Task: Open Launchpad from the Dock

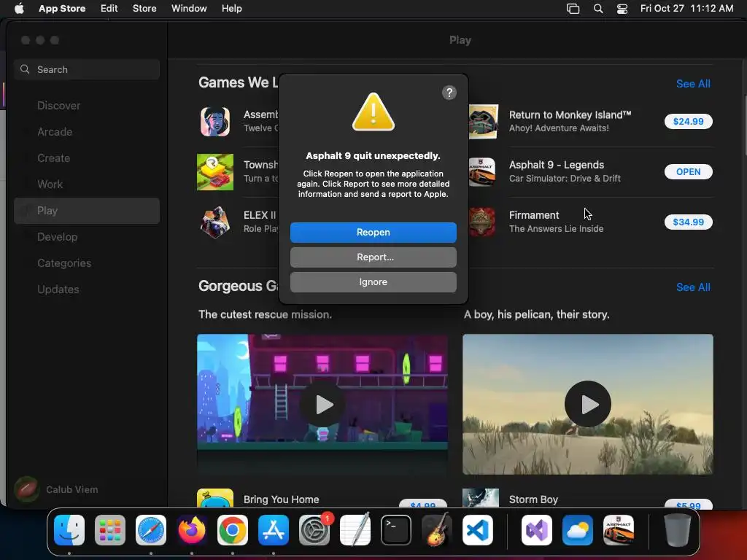Action: point(110,530)
